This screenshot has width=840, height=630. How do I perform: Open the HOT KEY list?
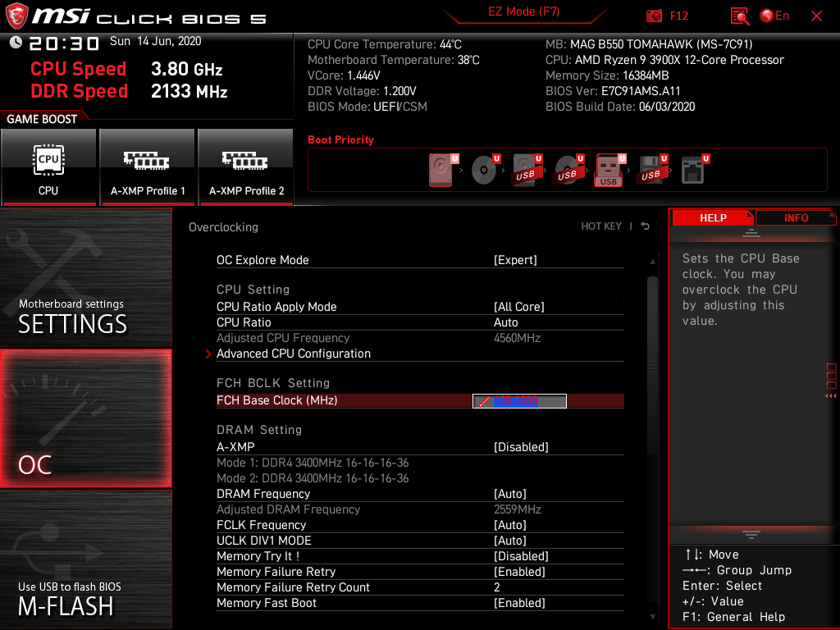601,226
